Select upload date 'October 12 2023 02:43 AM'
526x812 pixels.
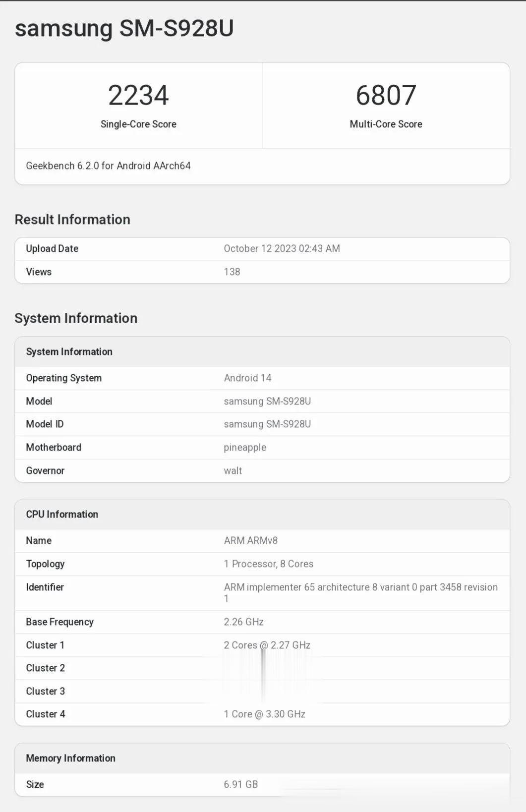click(x=282, y=248)
